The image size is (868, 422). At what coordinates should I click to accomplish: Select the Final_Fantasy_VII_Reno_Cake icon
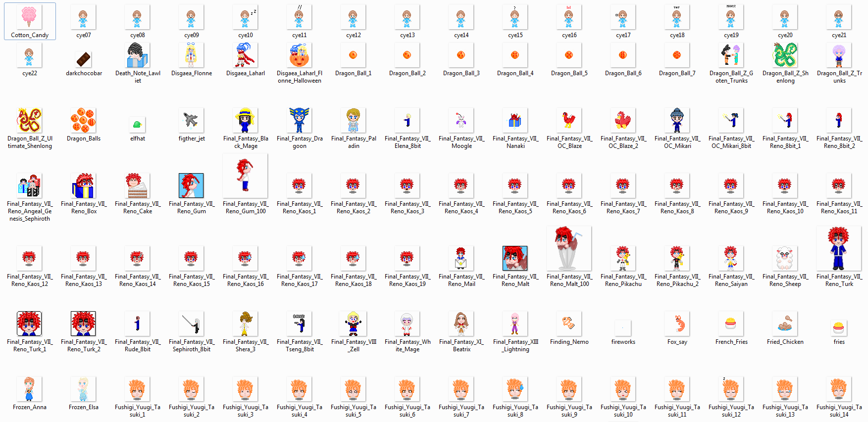[x=137, y=186]
